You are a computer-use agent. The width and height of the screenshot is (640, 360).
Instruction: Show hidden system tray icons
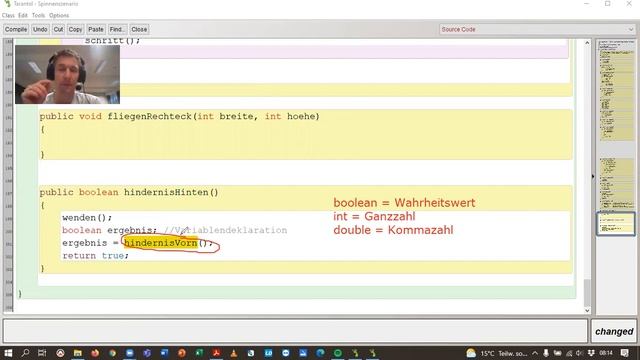click(x=535, y=353)
